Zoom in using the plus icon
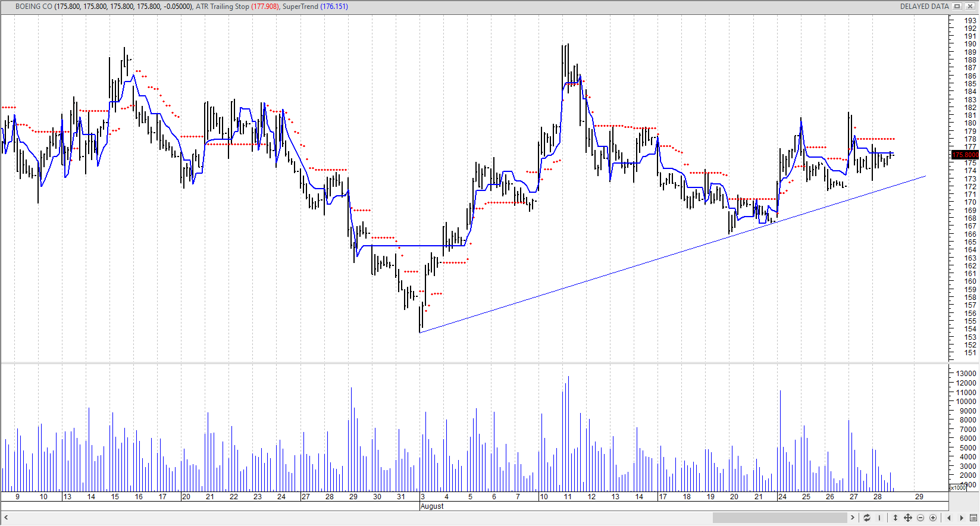The image size is (980, 526). point(933,518)
